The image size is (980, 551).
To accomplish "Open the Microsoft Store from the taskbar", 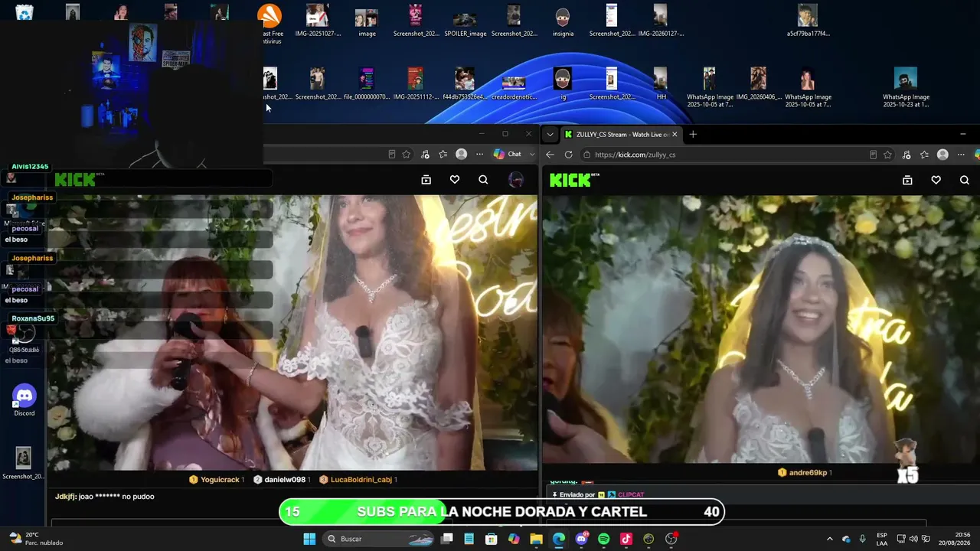I will click(x=492, y=539).
